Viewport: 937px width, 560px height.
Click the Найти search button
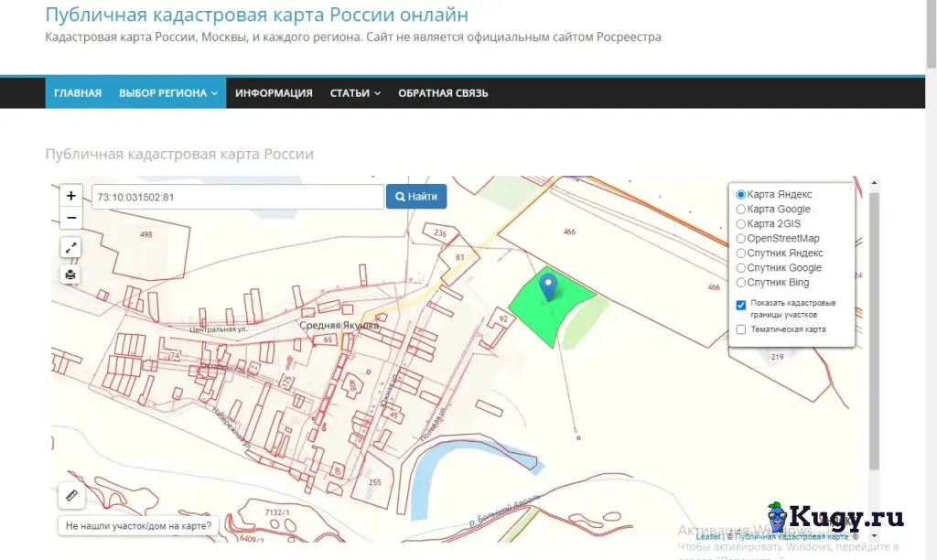pyautogui.click(x=416, y=197)
